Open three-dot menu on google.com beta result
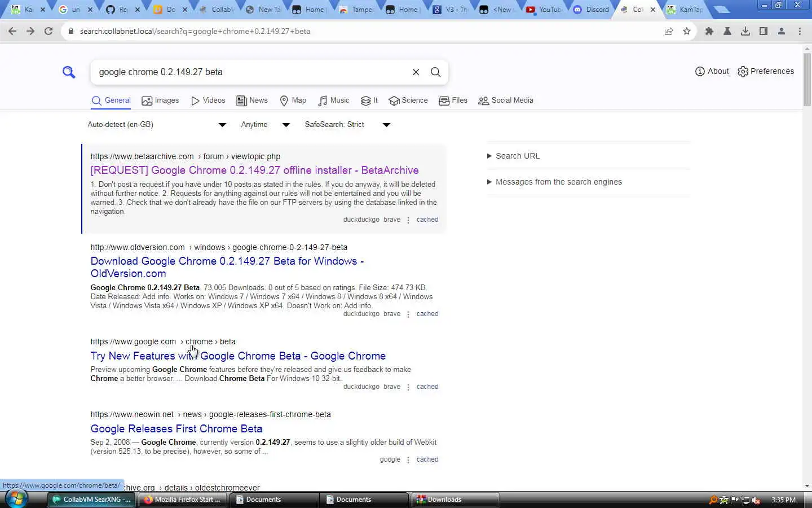Screen dimensions: 812x508 [x=408, y=387]
